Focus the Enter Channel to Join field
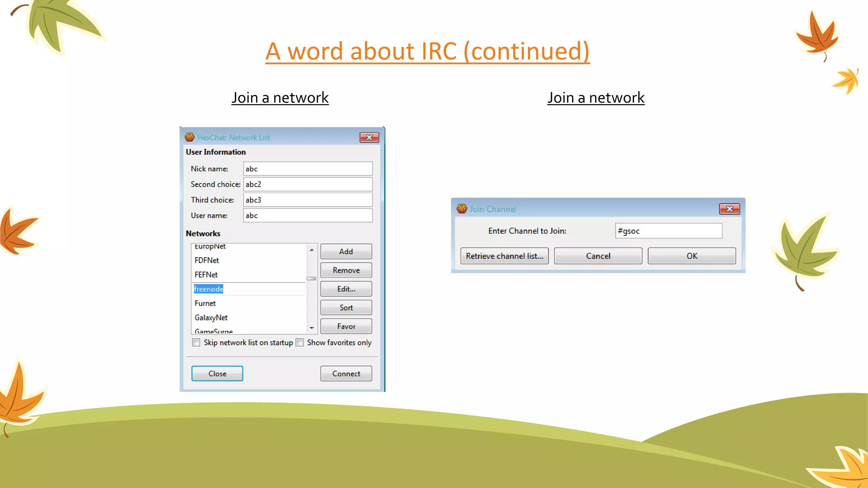Image resolution: width=868 pixels, height=488 pixels. [x=668, y=231]
